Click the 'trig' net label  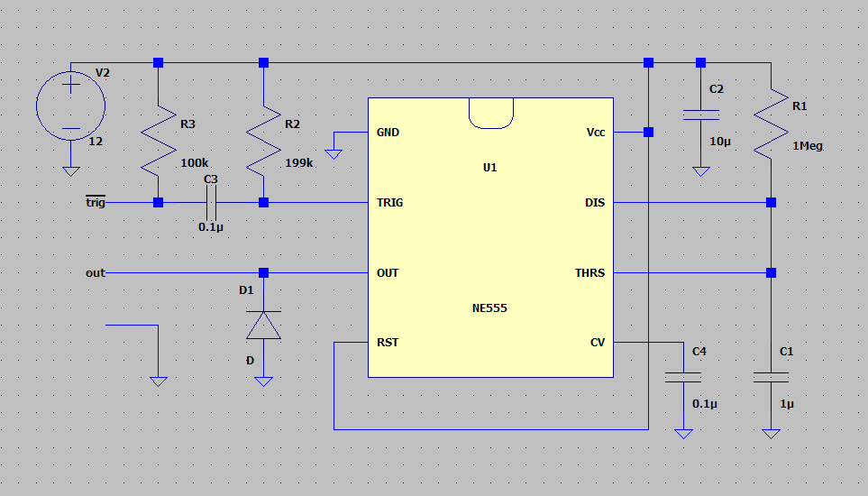(96, 202)
